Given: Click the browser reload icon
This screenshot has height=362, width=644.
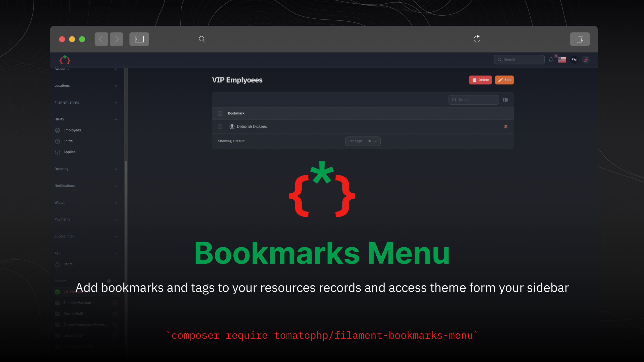Looking at the screenshot, I should click(477, 39).
